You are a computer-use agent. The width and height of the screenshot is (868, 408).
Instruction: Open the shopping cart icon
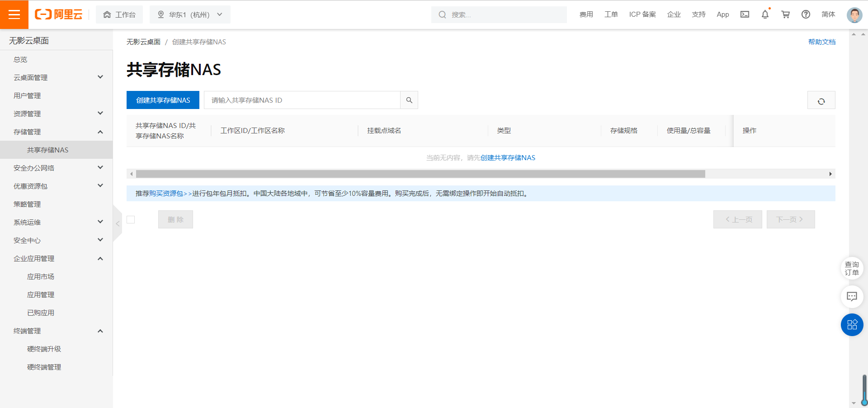click(786, 14)
